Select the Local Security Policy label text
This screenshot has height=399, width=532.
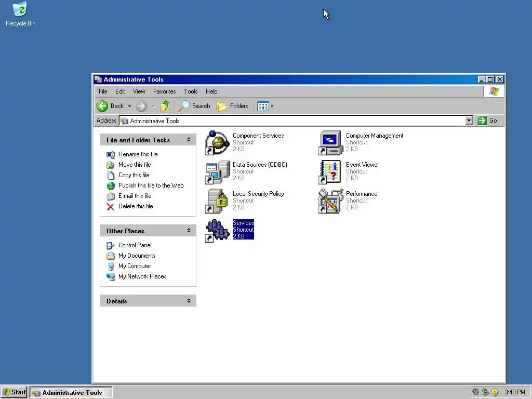tap(258, 194)
